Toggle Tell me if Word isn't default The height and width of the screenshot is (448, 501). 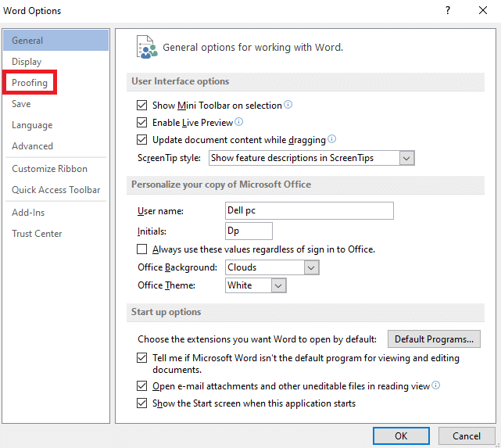[142, 358]
